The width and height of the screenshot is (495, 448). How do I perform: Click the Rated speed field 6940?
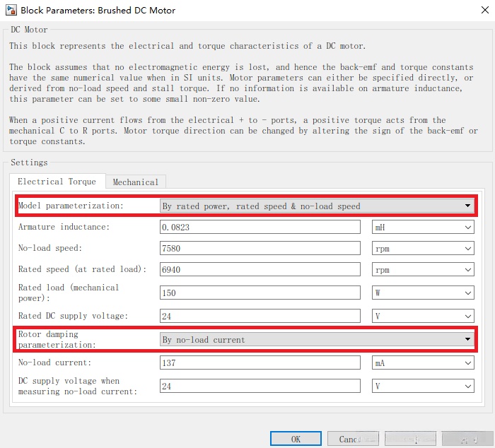[x=260, y=269]
